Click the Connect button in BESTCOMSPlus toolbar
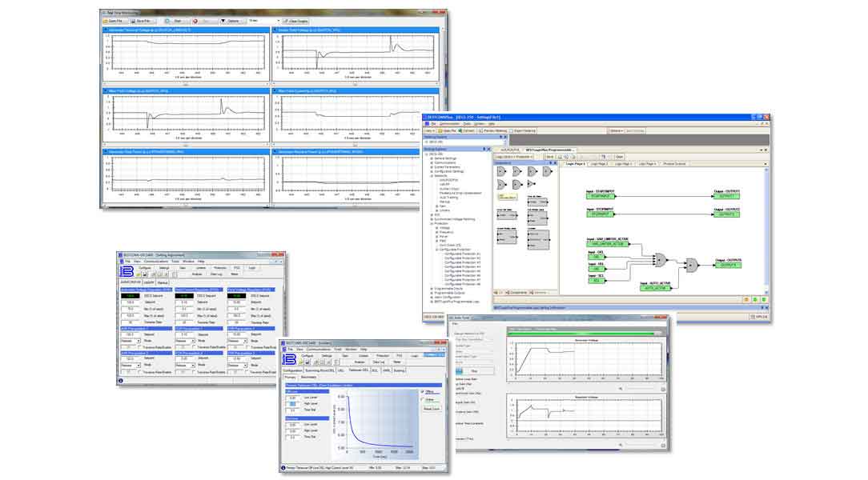Screen dimensions: 868x480 (467, 131)
